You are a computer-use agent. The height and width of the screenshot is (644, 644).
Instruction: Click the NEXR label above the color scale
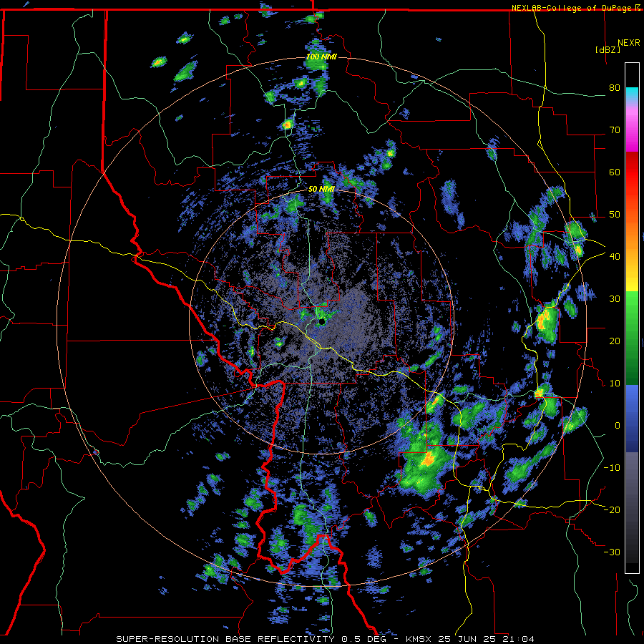(629, 43)
